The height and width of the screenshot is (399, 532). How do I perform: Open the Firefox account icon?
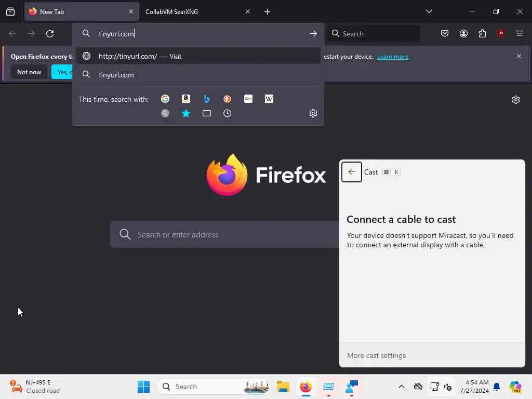[x=463, y=33]
